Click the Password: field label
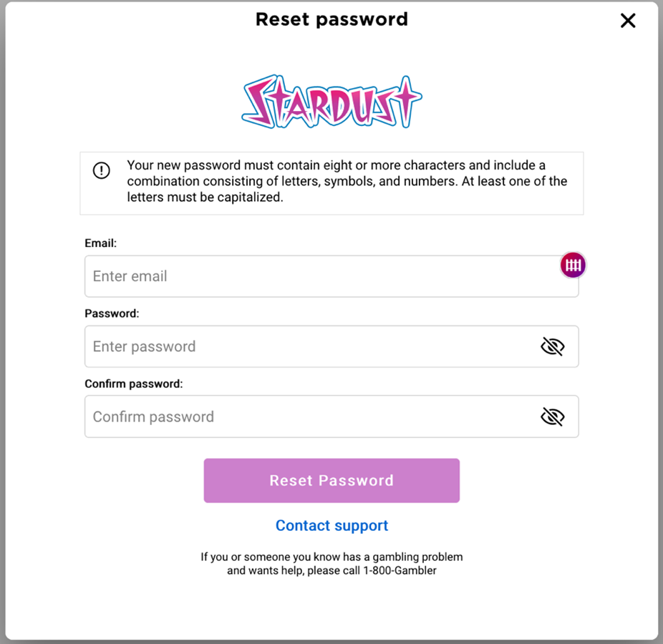The width and height of the screenshot is (663, 644). point(112,313)
